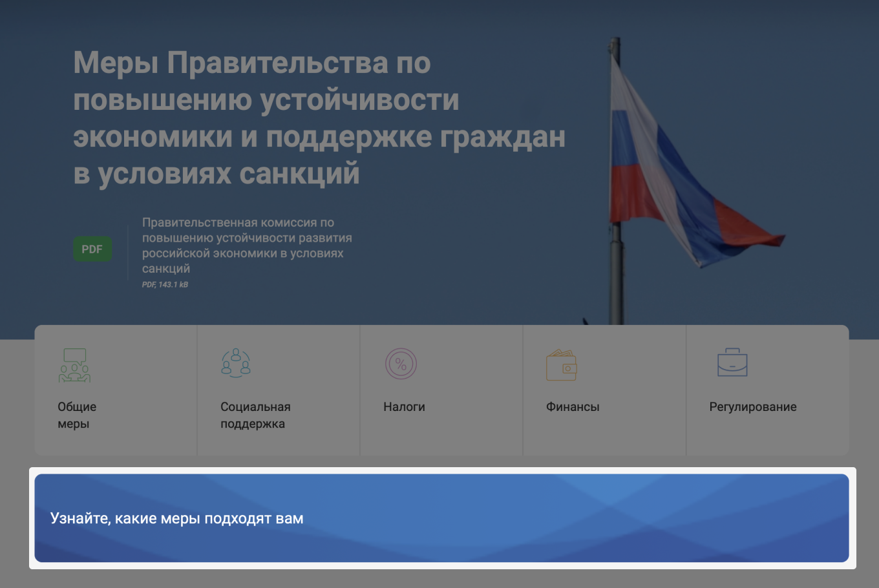Open the Финансы category label

(x=573, y=406)
